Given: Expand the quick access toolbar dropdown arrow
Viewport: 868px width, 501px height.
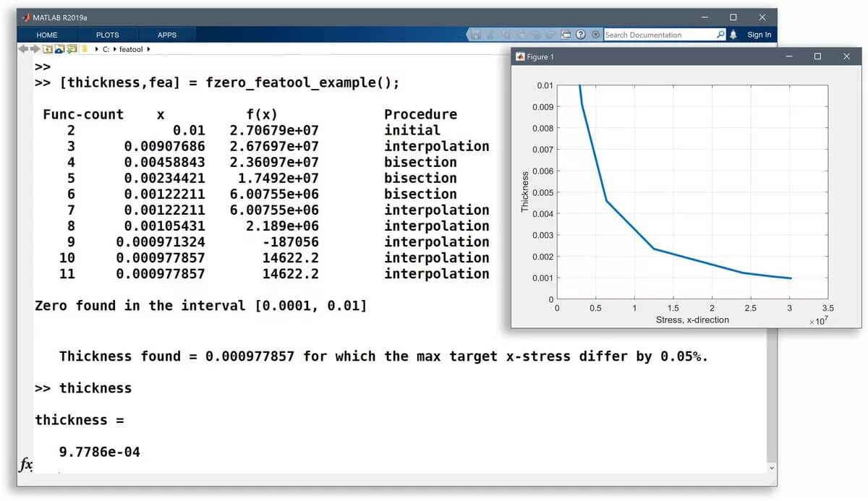Looking at the screenshot, I should point(596,35).
